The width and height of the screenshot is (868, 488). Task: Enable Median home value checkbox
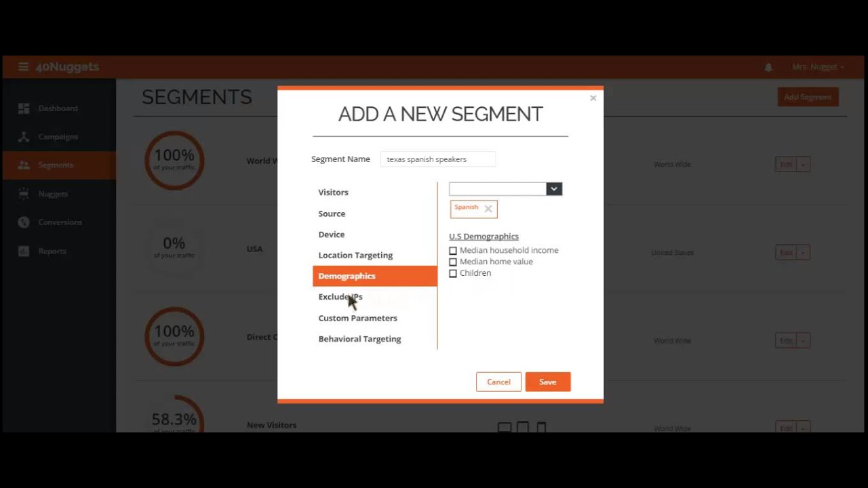click(453, 262)
